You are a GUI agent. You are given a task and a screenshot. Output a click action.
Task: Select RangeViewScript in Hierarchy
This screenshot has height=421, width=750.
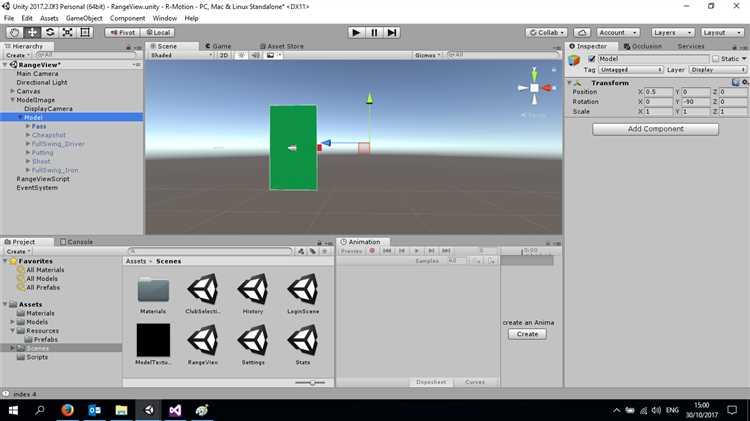click(43, 179)
